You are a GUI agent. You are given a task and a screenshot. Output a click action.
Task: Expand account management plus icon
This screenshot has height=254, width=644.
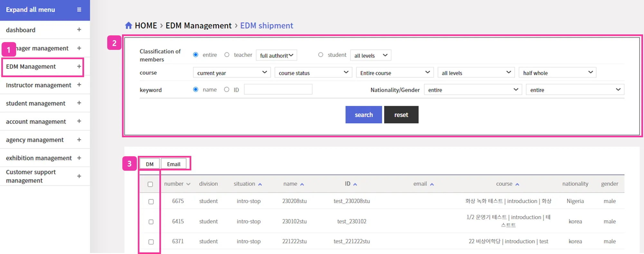click(79, 121)
